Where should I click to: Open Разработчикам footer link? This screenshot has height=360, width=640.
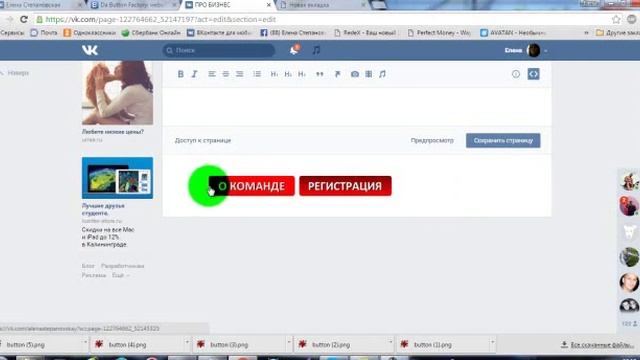click(x=122, y=266)
